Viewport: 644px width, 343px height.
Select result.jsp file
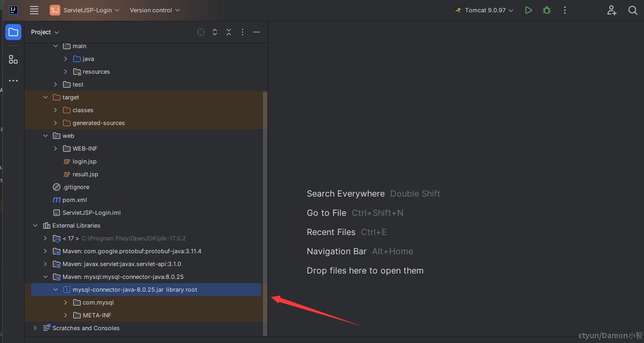pos(86,174)
